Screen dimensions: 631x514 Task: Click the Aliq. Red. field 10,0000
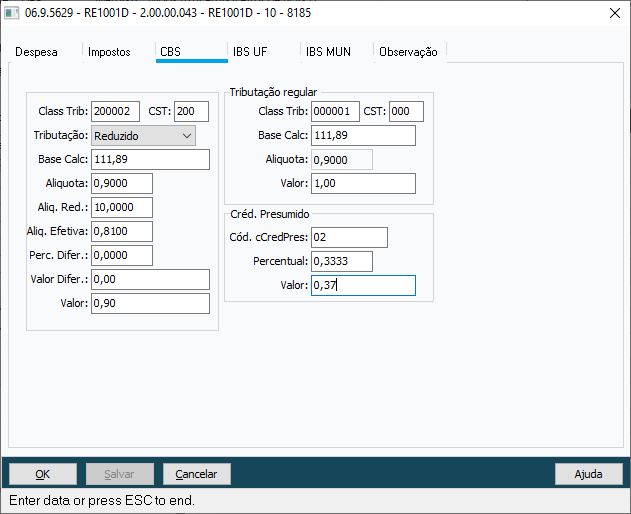point(122,207)
